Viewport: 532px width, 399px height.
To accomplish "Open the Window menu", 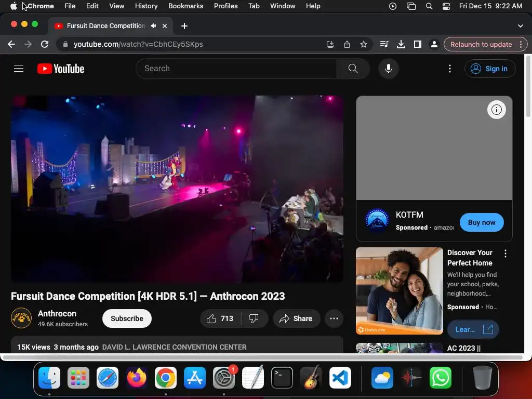I will [283, 6].
